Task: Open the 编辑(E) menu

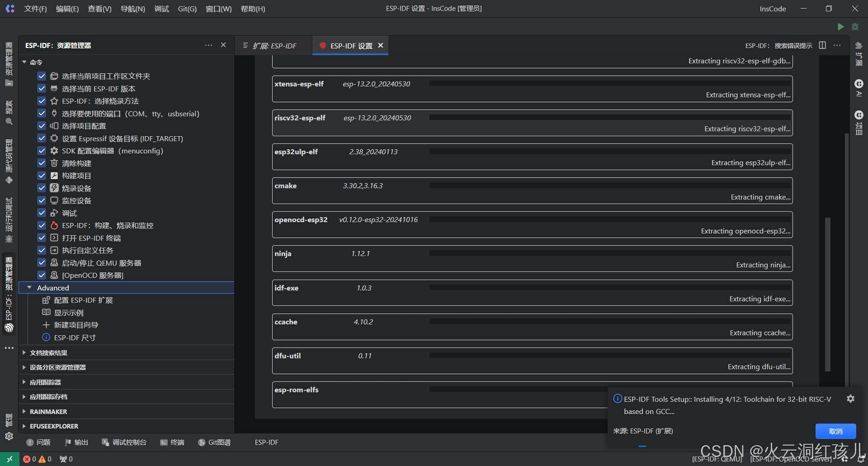Action: click(67, 9)
